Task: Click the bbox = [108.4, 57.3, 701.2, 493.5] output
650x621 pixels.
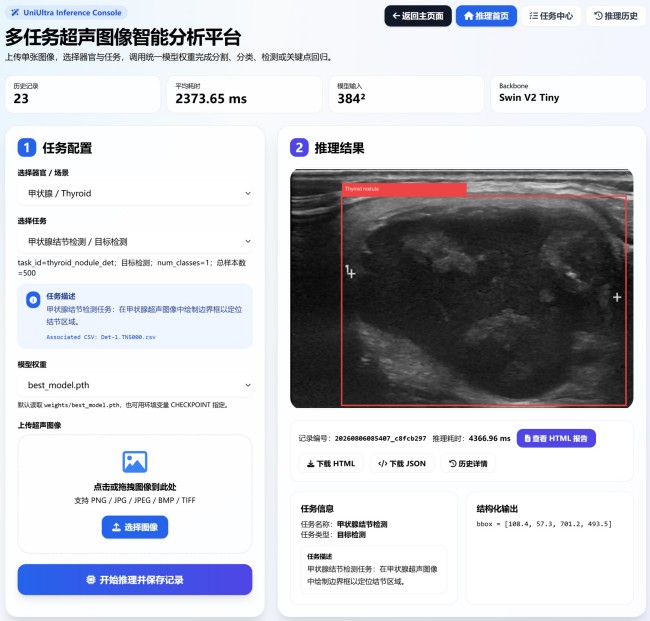Action: tap(544, 524)
